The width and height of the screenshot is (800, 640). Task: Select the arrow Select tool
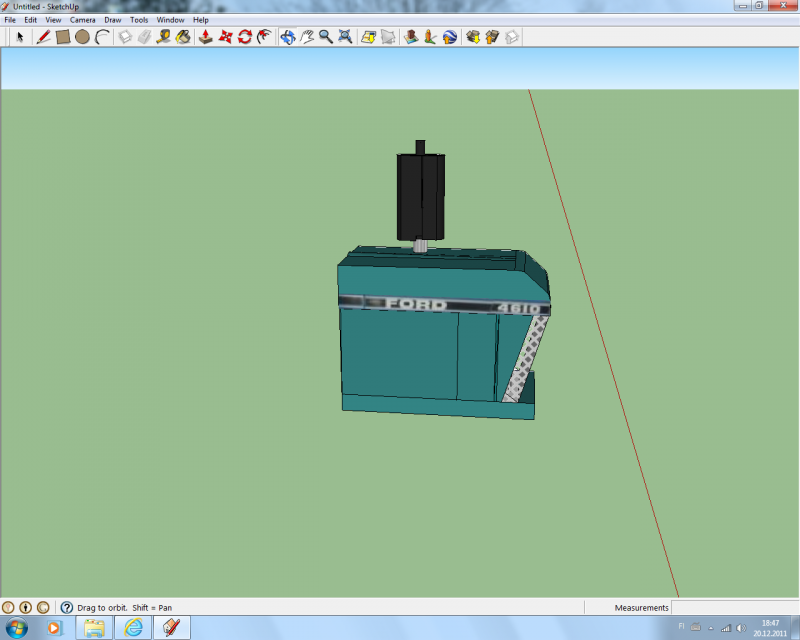click(20, 37)
